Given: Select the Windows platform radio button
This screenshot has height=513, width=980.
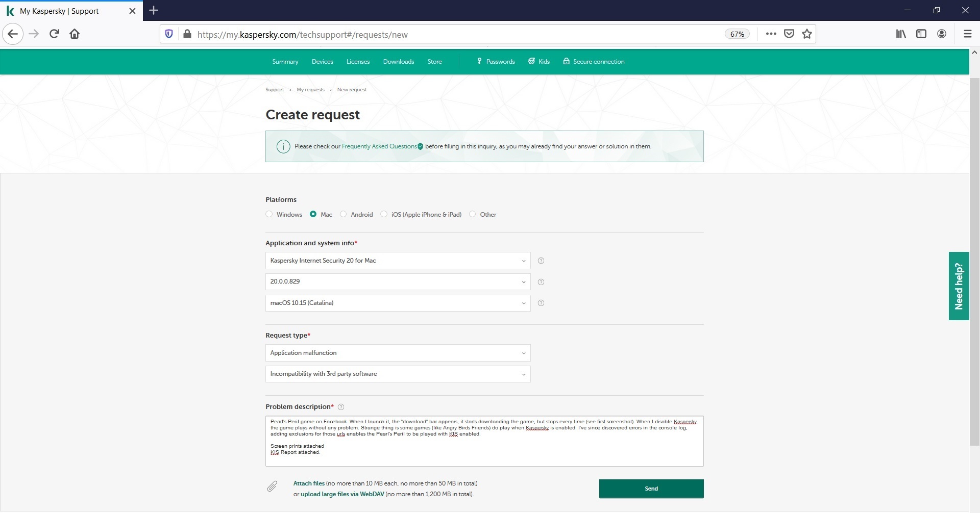Looking at the screenshot, I should click(x=269, y=214).
